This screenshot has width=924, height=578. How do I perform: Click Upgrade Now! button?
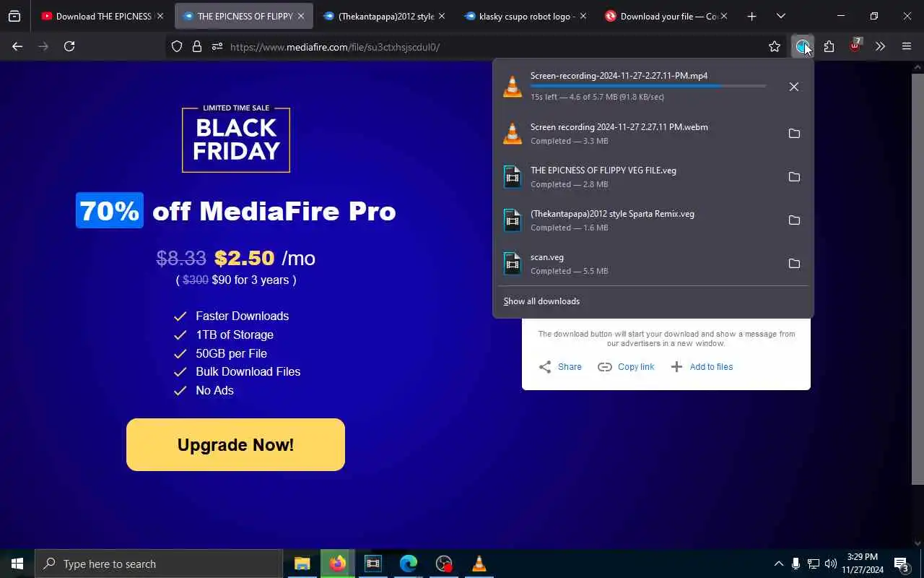click(x=235, y=444)
